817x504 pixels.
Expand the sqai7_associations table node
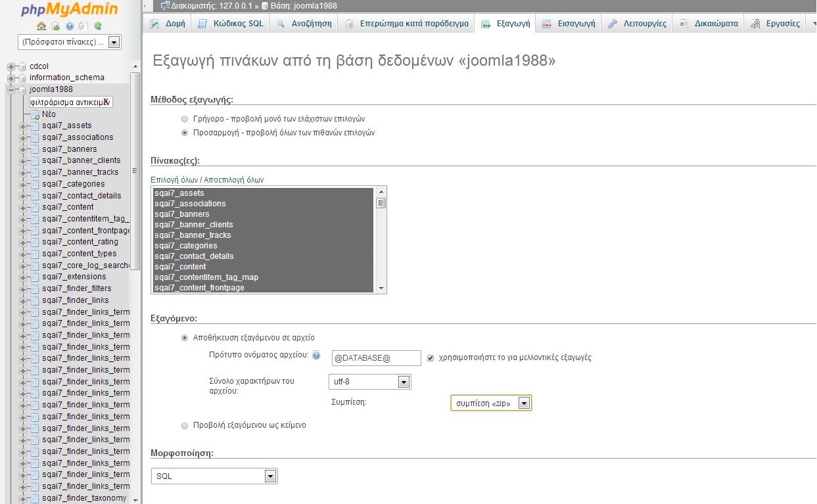[24, 137]
